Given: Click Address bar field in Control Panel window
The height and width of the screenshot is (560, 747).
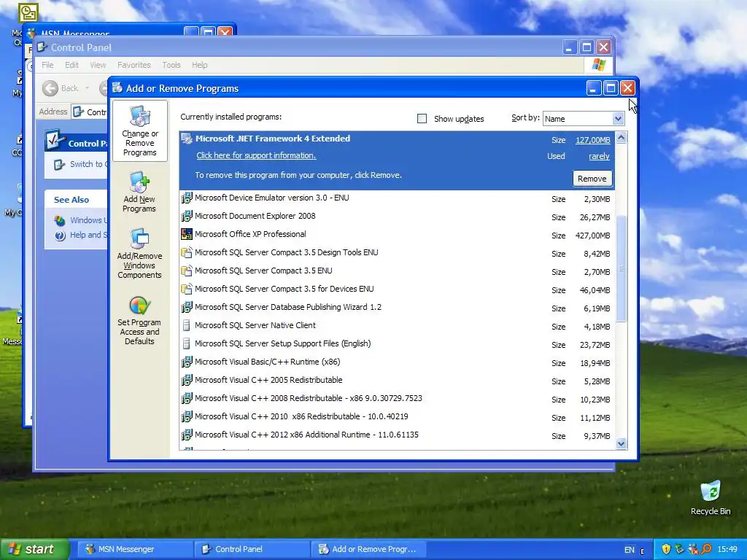Looking at the screenshot, I should 90,112.
